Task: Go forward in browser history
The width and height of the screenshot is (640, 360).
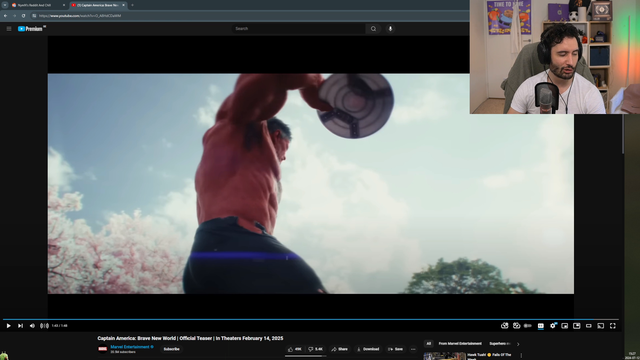Action: [14, 16]
